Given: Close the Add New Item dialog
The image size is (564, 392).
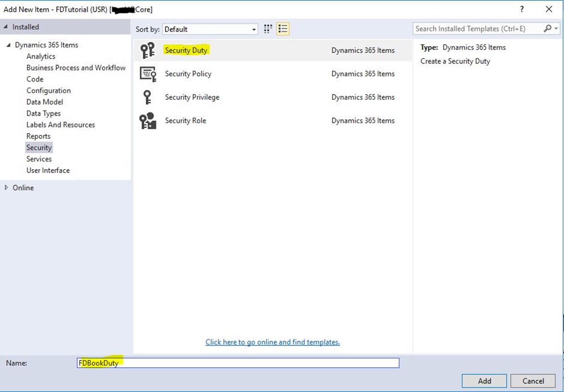Looking at the screenshot, I should (x=549, y=9).
